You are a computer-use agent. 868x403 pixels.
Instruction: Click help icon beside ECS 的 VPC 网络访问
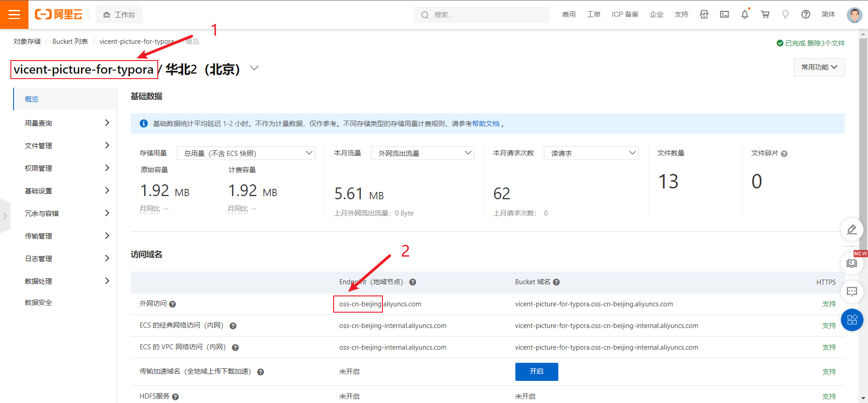click(235, 347)
